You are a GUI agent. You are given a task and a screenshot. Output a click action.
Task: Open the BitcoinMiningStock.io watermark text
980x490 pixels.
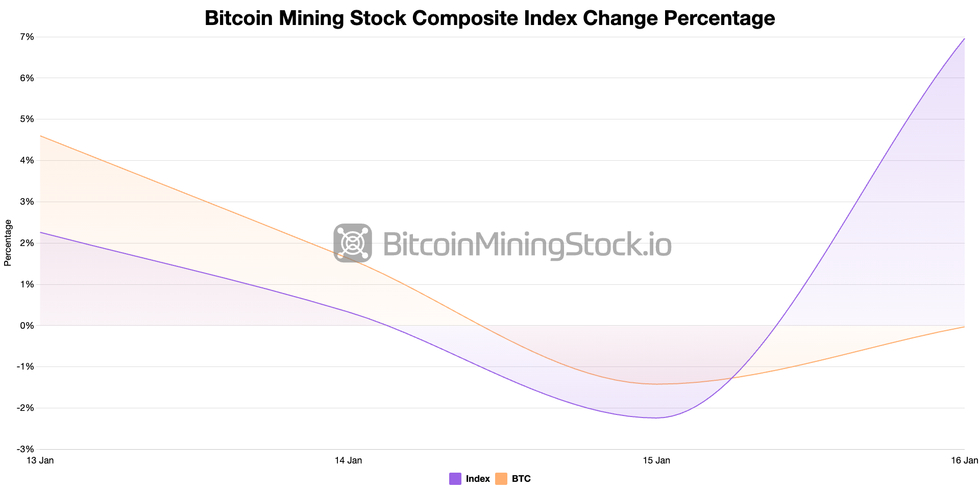coord(527,244)
